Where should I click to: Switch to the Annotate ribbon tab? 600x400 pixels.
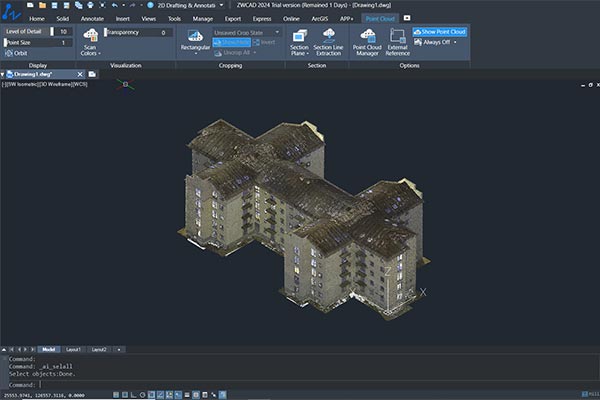pos(90,18)
